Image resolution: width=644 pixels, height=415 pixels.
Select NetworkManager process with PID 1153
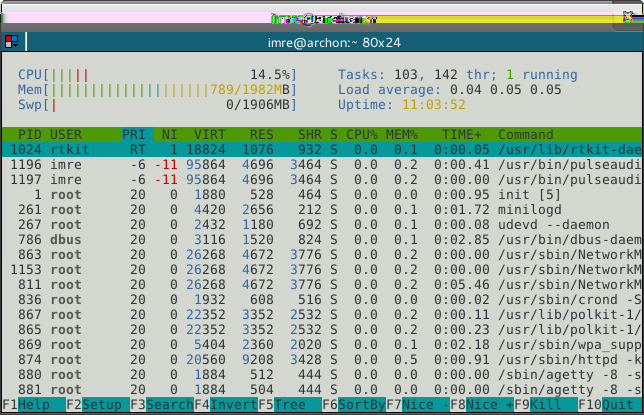tap(322, 270)
